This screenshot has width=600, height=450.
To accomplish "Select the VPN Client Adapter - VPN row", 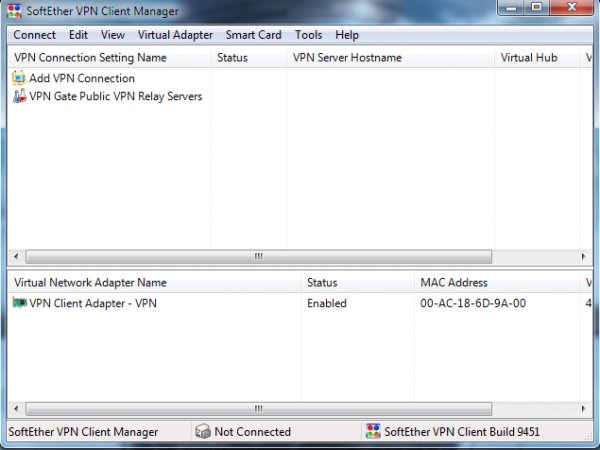I will [x=93, y=303].
